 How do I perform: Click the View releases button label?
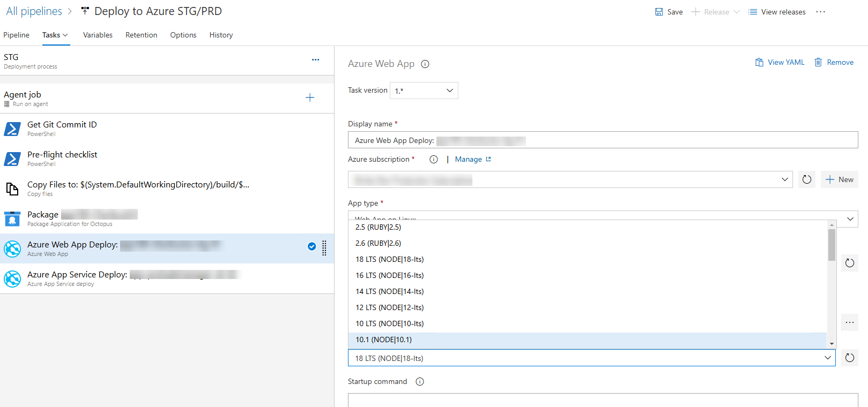coord(783,12)
